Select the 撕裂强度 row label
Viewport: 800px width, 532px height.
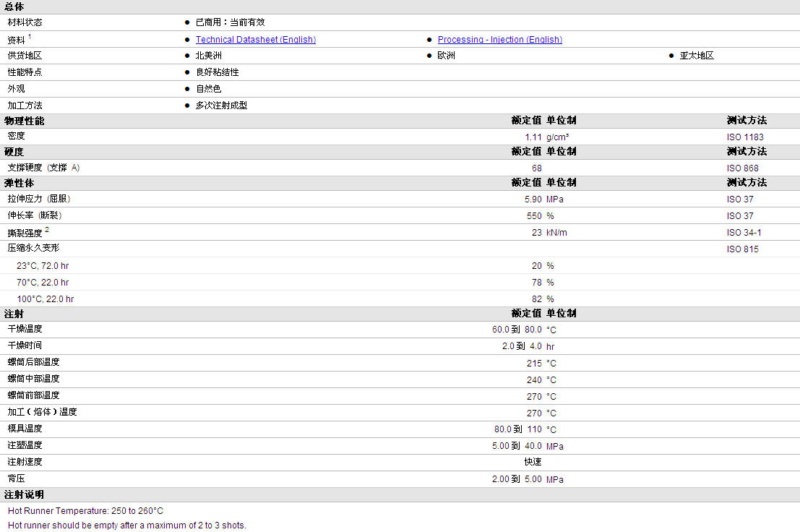click(x=25, y=233)
